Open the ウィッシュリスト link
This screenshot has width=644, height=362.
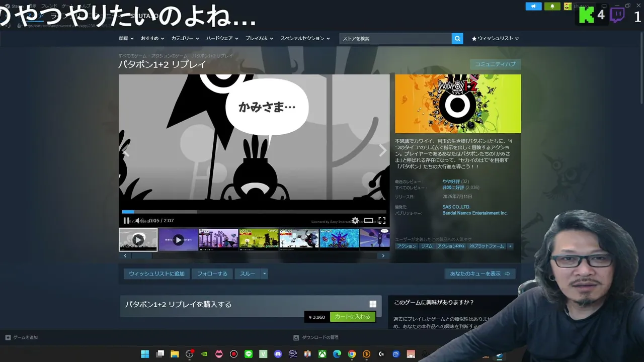tap(495, 39)
